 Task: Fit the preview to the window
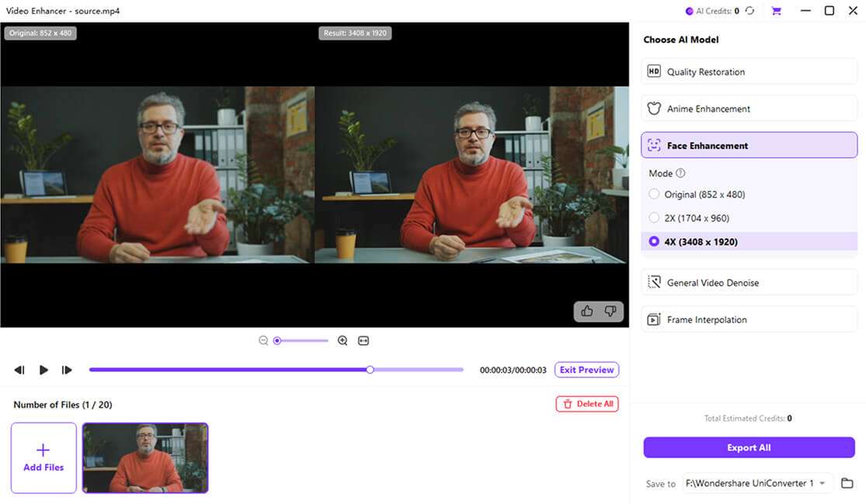[363, 340]
